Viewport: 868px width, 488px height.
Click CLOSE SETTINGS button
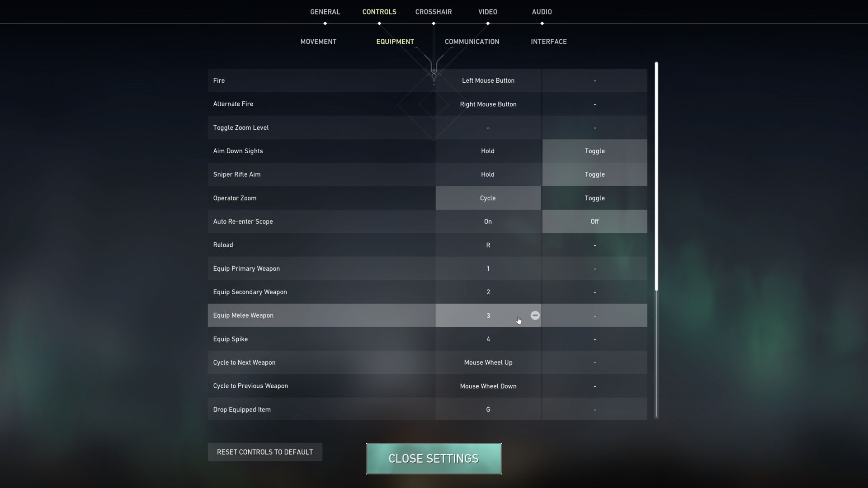tap(434, 458)
